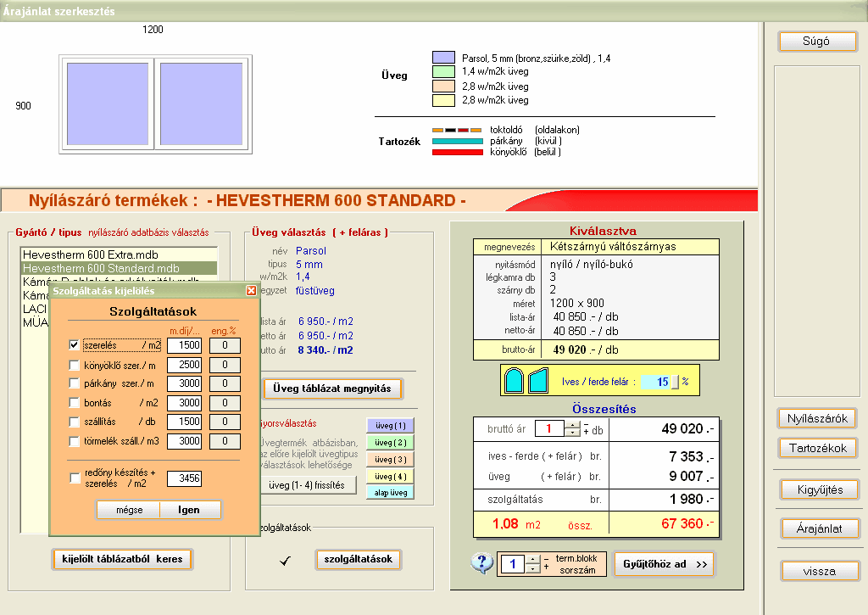Edit redőny készítés fee field 3456
Screen dimensions: 868x615
[x=184, y=478]
